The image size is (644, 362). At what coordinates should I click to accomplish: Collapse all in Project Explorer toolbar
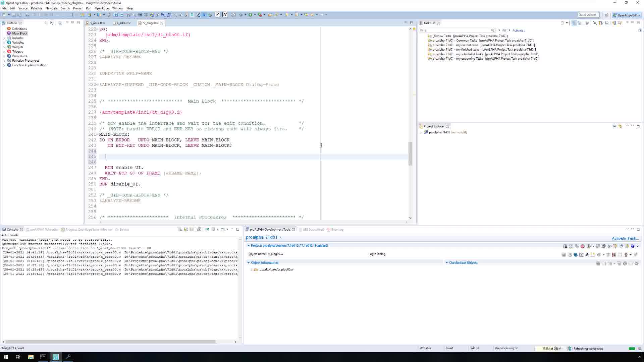click(x=614, y=126)
